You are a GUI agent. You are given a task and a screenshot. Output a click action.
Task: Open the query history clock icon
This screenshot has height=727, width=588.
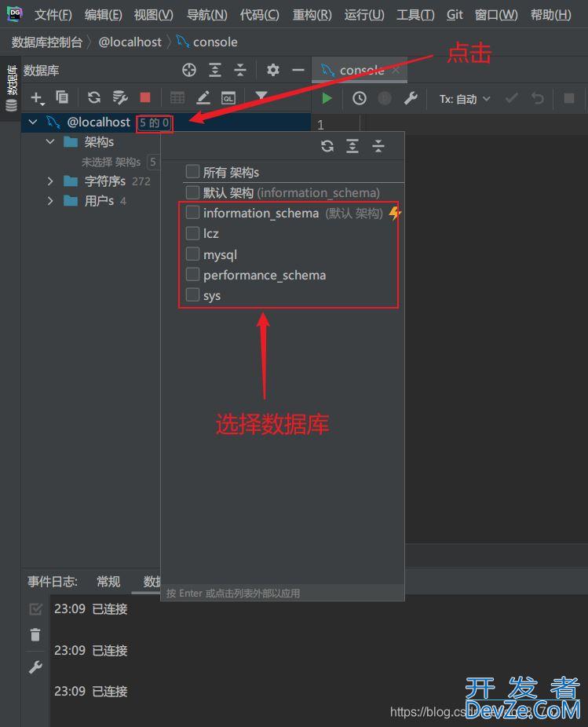(360, 98)
